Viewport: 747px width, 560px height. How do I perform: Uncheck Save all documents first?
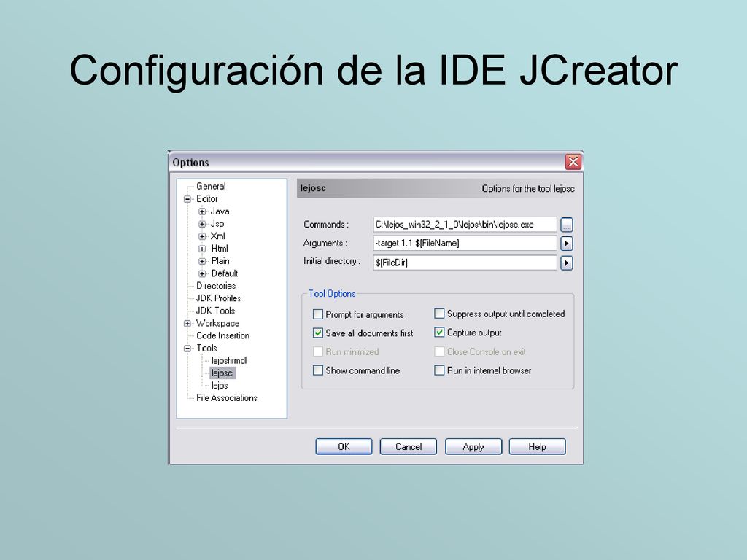tap(318, 332)
